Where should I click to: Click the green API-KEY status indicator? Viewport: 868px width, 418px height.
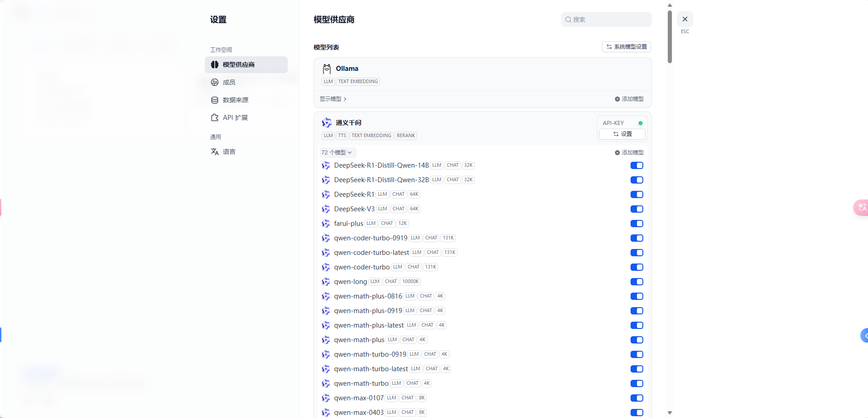click(x=641, y=123)
